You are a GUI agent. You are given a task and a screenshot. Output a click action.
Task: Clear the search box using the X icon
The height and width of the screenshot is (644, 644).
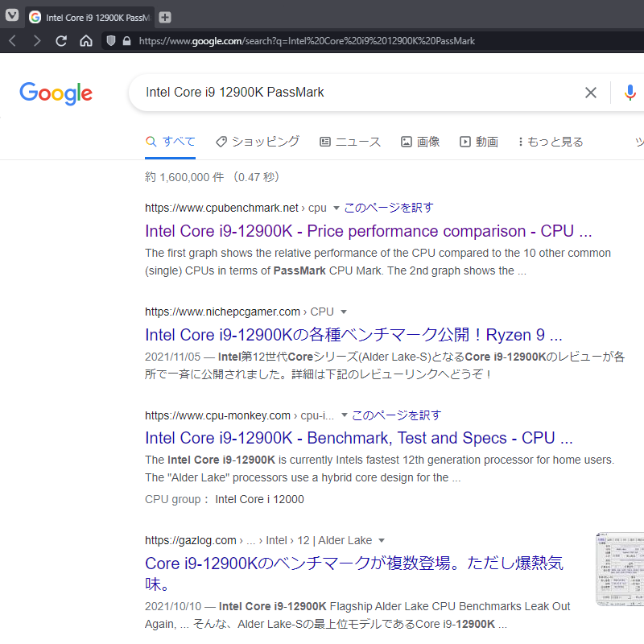click(x=591, y=93)
